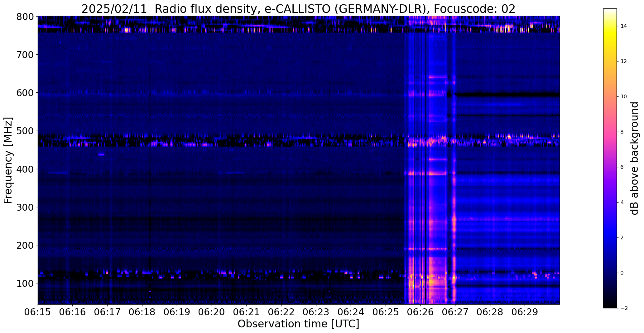Viewport: 644px width, 333px height.
Task: Click the colorbar tick label 8
Action: [622, 132]
